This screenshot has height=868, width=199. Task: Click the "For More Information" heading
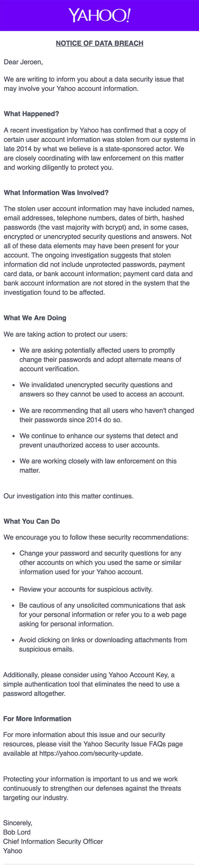coord(37,718)
